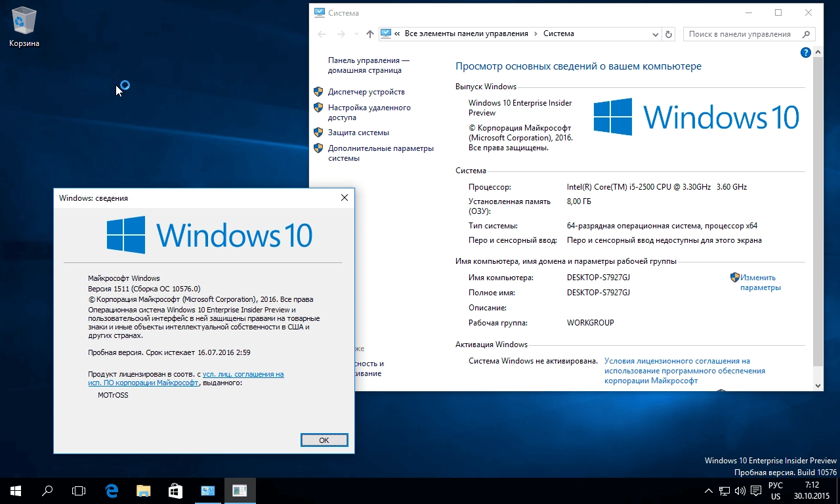Show hidden tray icons chevron
This screenshot has width=840, height=504.
[x=709, y=491]
